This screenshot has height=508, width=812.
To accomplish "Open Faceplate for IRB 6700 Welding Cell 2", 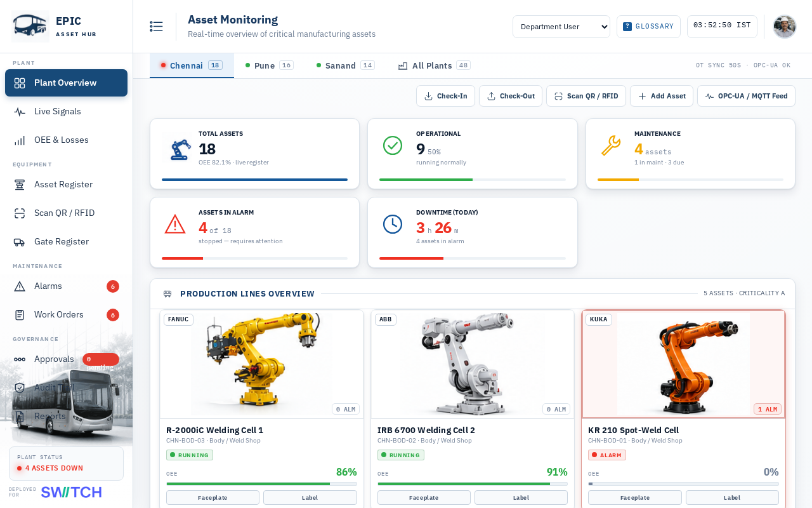I will pyautogui.click(x=424, y=498).
